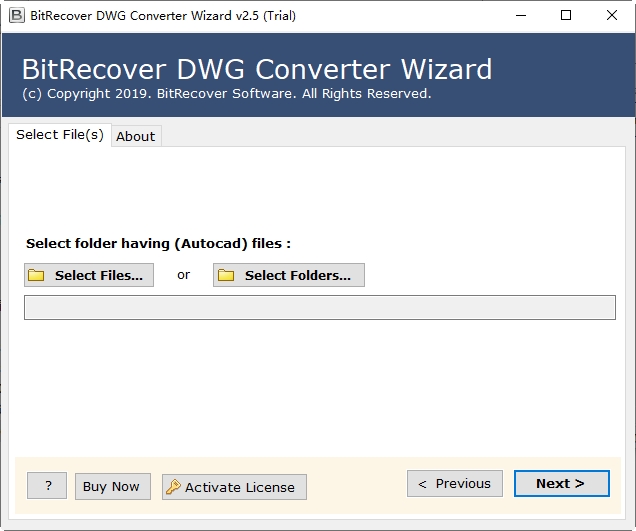The width and height of the screenshot is (636, 531).
Task: Click Activate License button
Action: pos(234,487)
